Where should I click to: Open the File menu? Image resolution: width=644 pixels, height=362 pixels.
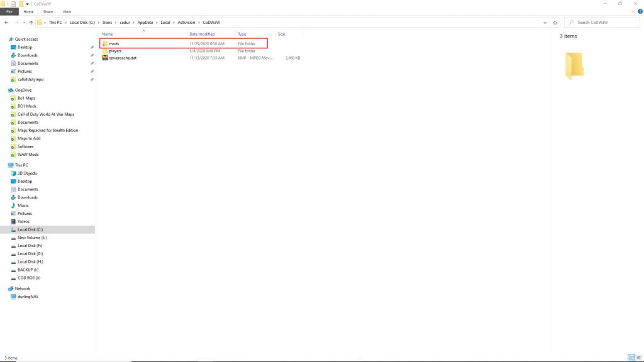tap(9, 11)
